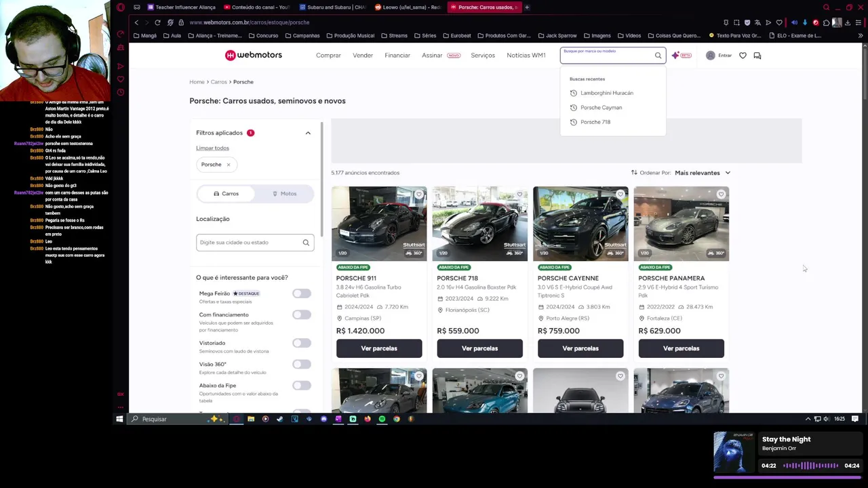Open Notícias WM1

(526, 56)
